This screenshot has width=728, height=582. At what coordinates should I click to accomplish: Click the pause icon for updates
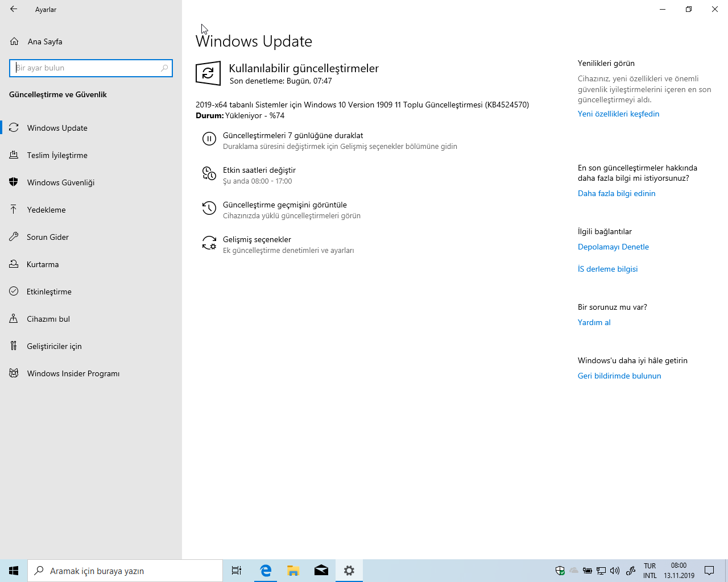click(209, 139)
